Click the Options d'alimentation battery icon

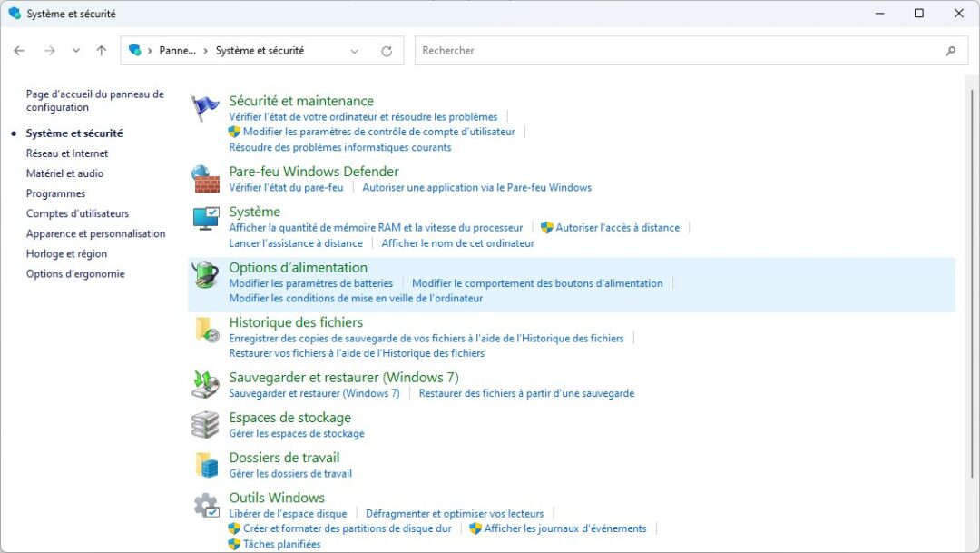206,274
